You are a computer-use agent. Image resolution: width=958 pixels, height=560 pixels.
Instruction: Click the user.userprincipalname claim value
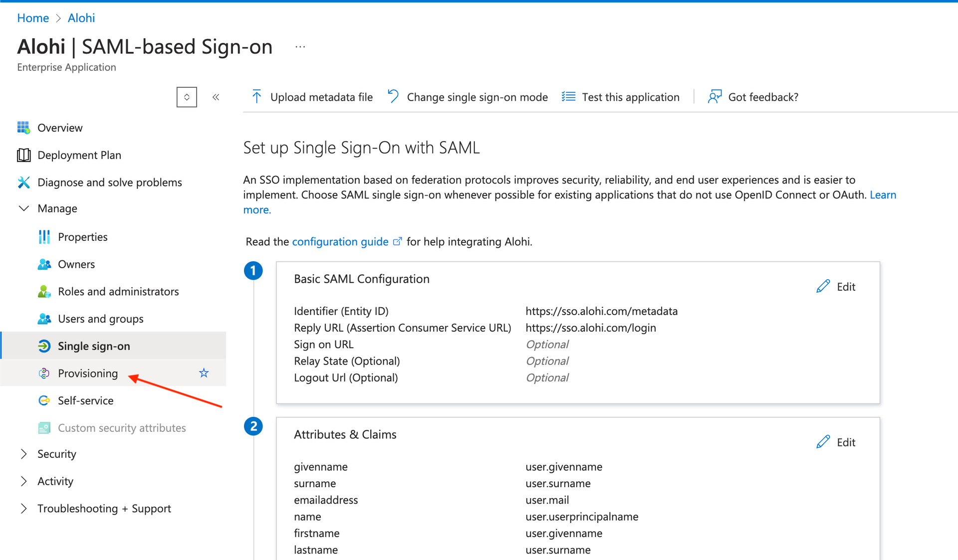tap(582, 517)
